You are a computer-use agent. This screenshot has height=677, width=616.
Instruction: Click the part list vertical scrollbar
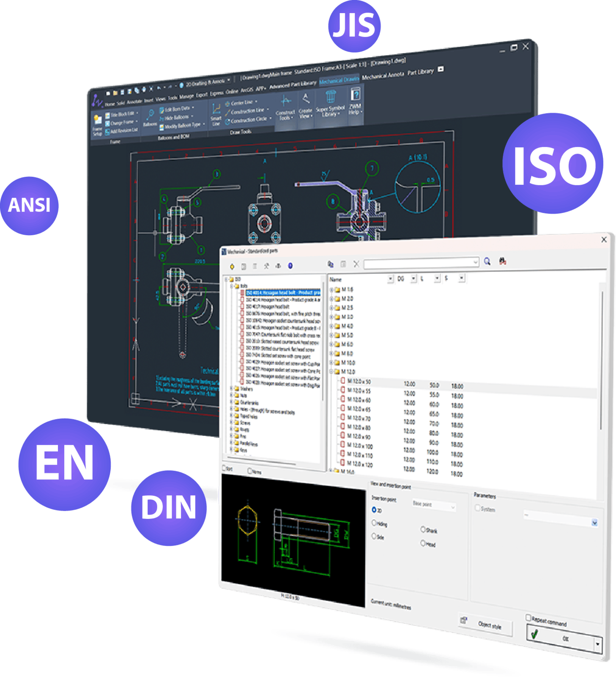601,360
